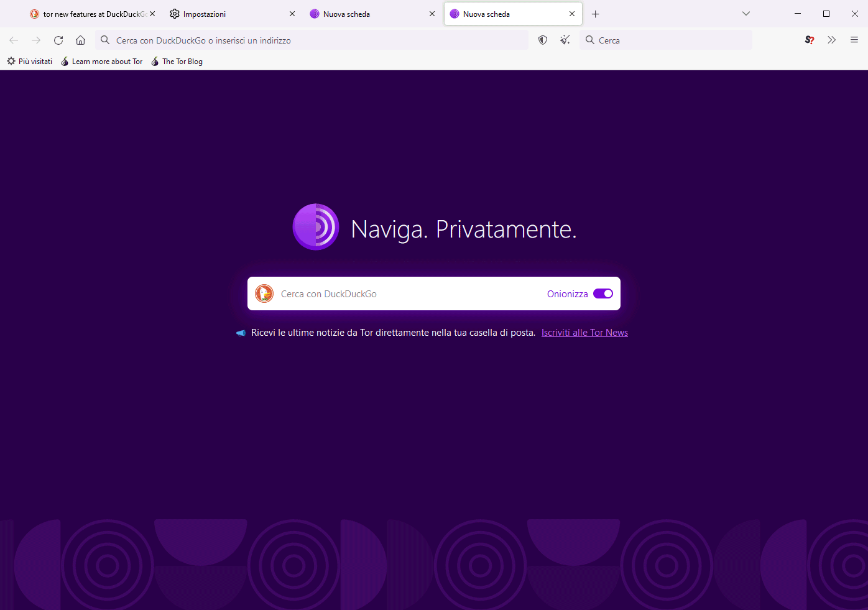Screen dimensions: 868x610
Task: Show more tools overflow chevron
Action: coord(831,40)
